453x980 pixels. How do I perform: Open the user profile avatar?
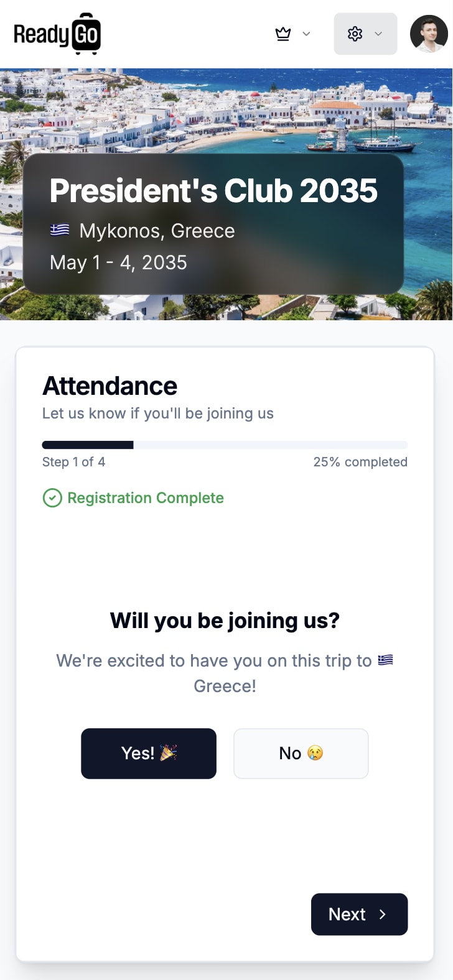429,34
